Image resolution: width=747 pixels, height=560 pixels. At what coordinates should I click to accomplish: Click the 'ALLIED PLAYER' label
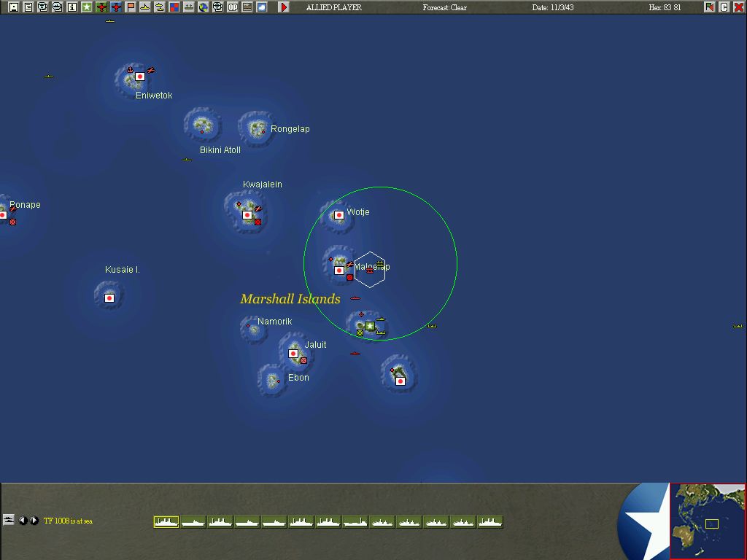tap(333, 7)
